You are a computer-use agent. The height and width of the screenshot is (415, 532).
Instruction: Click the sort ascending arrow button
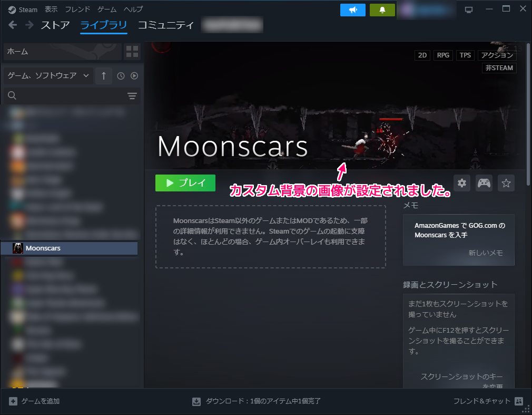tap(103, 76)
